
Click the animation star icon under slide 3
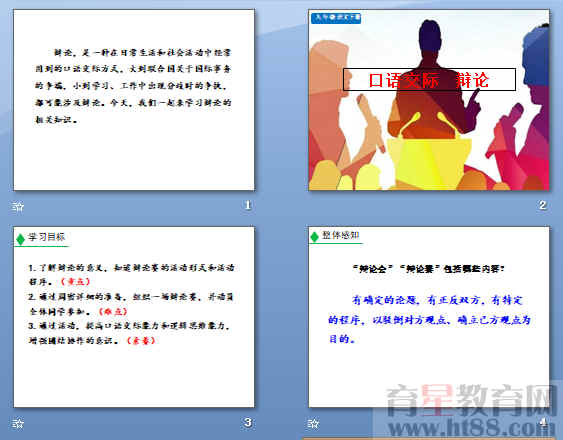pyautogui.click(x=18, y=424)
